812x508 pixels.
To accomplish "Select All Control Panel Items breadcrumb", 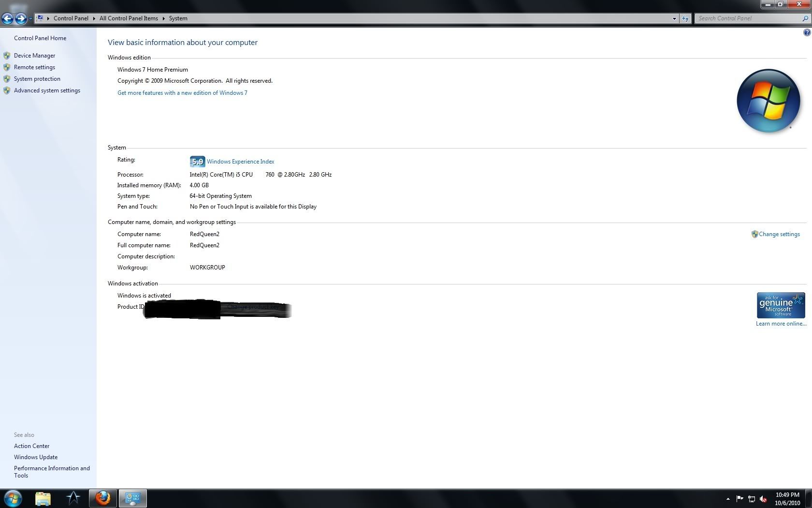I will click(129, 18).
